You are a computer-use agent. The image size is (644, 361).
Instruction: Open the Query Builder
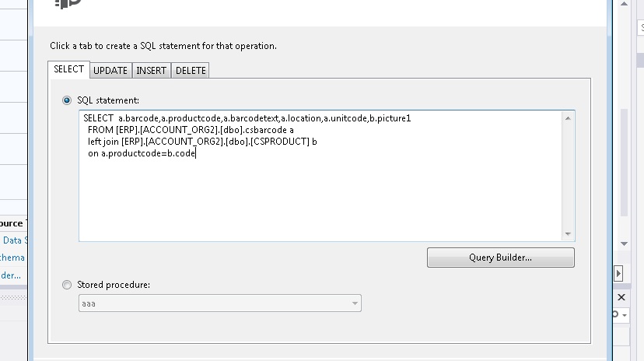pos(500,258)
